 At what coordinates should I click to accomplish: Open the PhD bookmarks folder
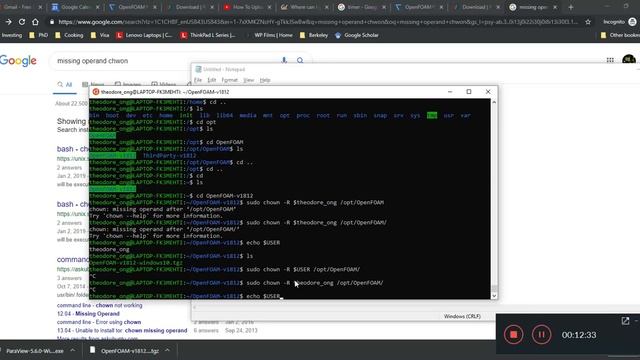[x=39, y=36]
